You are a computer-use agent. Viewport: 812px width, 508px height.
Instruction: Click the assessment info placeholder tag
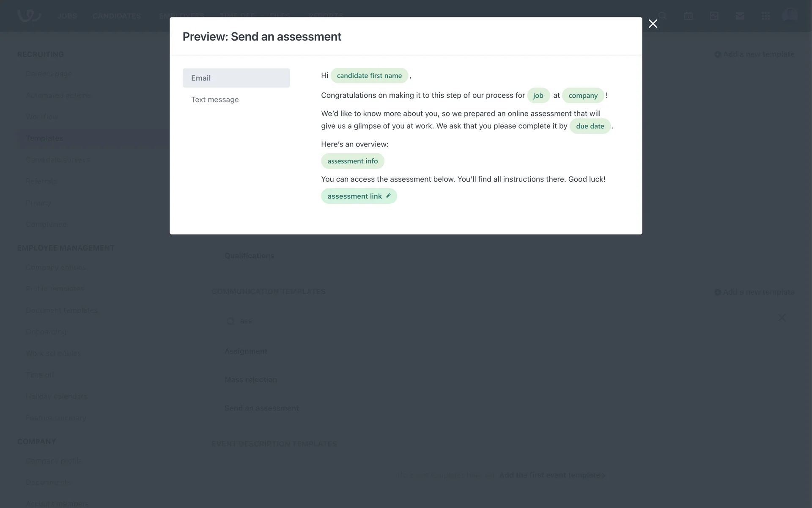(352, 161)
